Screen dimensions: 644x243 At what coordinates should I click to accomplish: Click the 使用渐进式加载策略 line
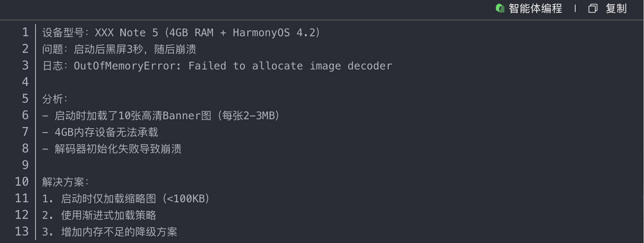[x=108, y=215]
